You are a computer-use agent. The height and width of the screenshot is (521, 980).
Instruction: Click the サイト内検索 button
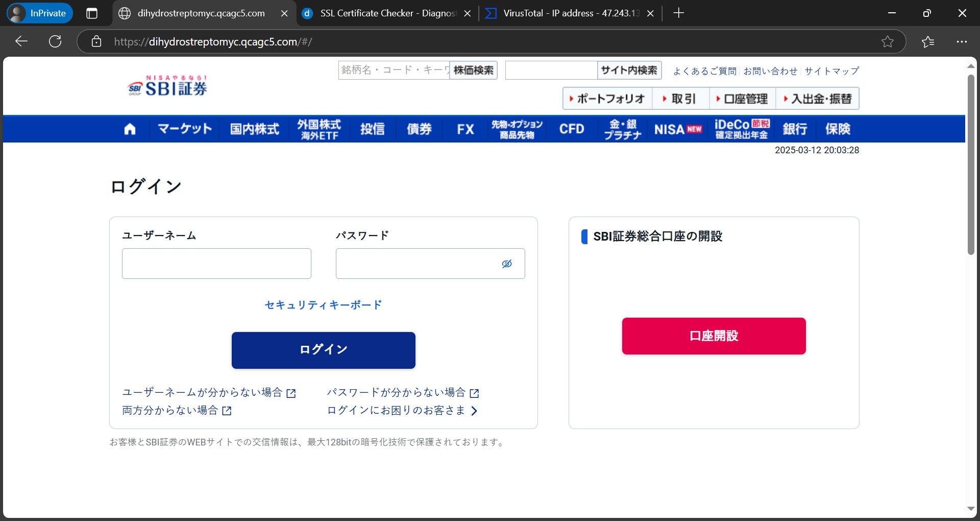click(629, 70)
